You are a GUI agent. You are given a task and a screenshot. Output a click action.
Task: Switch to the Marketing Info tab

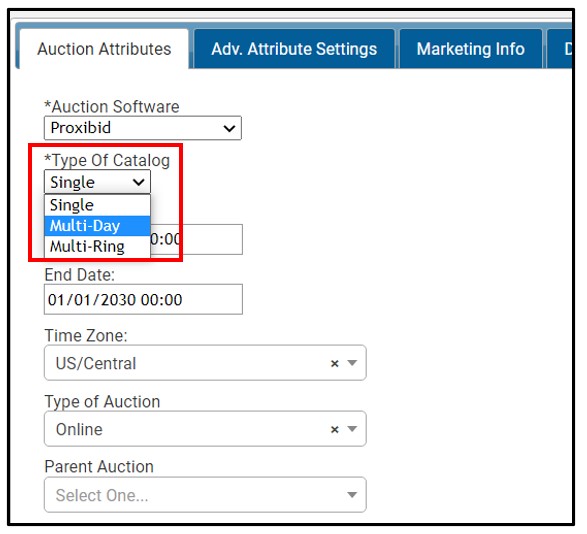coord(471,49)
